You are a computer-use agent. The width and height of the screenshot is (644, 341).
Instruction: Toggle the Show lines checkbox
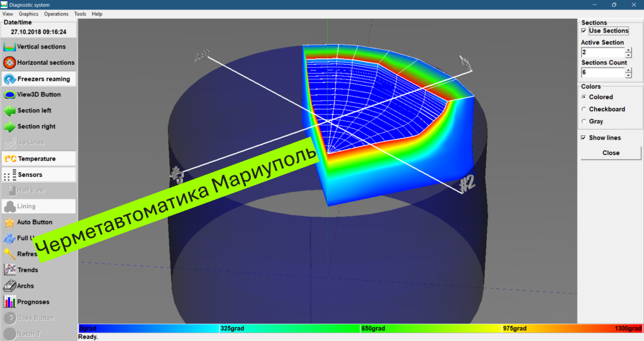pos(583,138)
